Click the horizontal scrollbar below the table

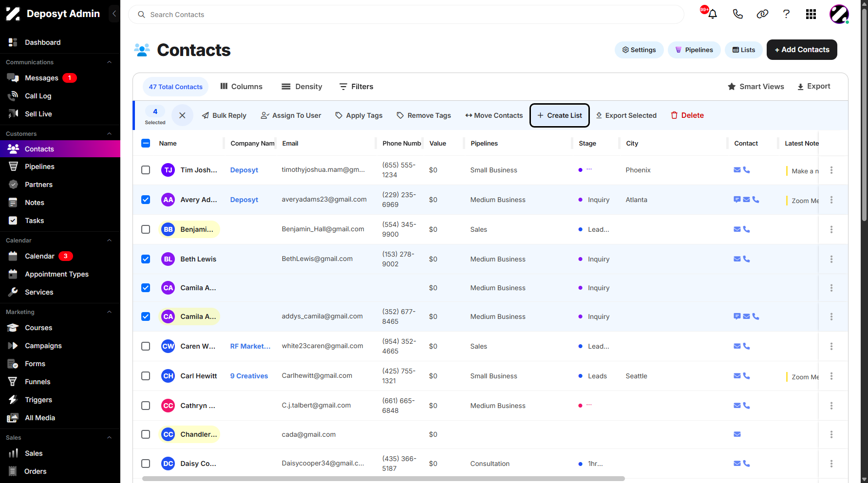[x=383, y=479]
